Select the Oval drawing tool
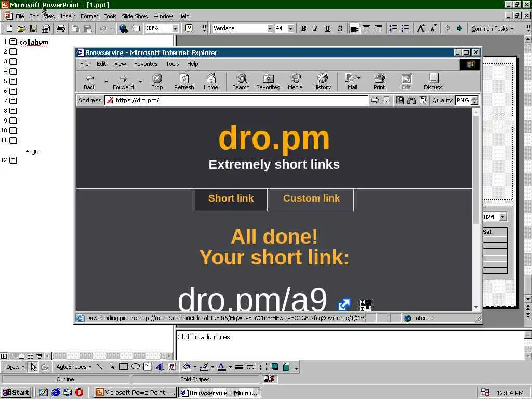The height and width of the screenshot is (399, 532). coord(136,367)
